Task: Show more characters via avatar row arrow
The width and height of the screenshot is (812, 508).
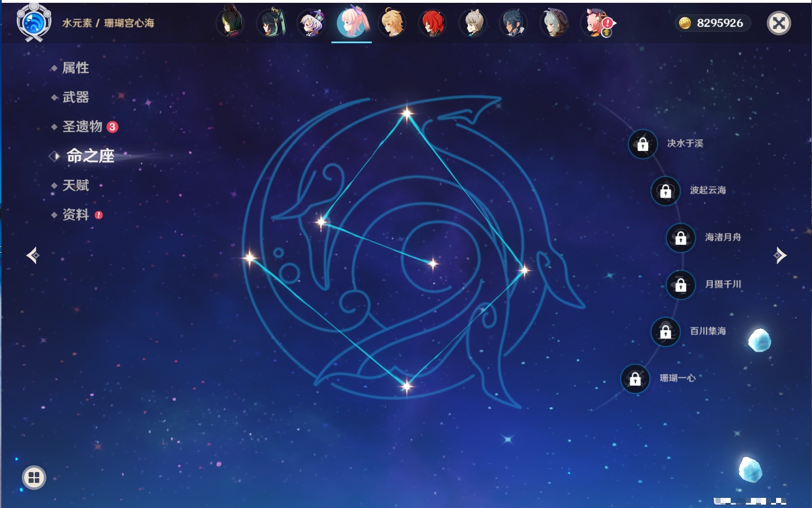Action: pyautogui.click(x=614, y=23)
